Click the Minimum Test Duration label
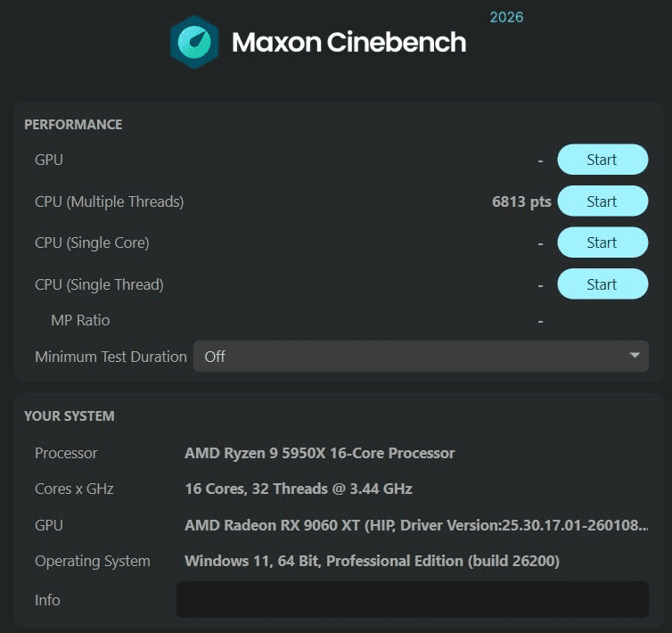This screenshot has width=672, height=633. click(x=111, y=357)
